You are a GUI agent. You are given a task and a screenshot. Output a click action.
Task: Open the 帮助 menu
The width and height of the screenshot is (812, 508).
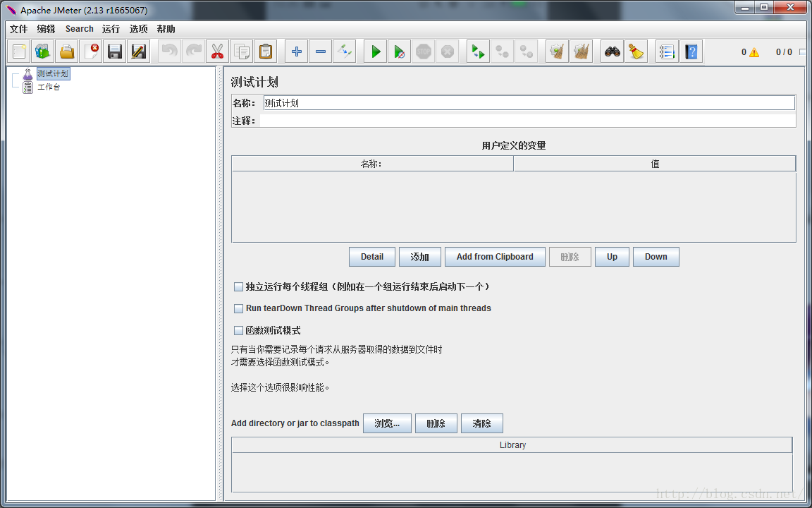click(x=166, y=29)
